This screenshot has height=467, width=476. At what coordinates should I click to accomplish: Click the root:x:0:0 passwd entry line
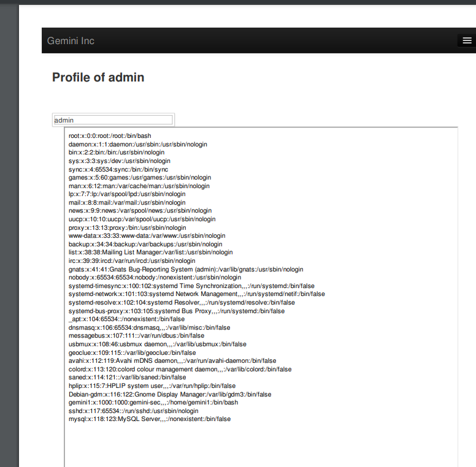[110, 136]
